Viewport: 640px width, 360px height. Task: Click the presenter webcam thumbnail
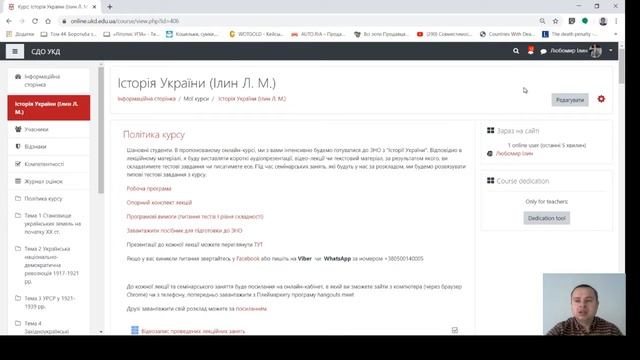(x=584, y=304)
